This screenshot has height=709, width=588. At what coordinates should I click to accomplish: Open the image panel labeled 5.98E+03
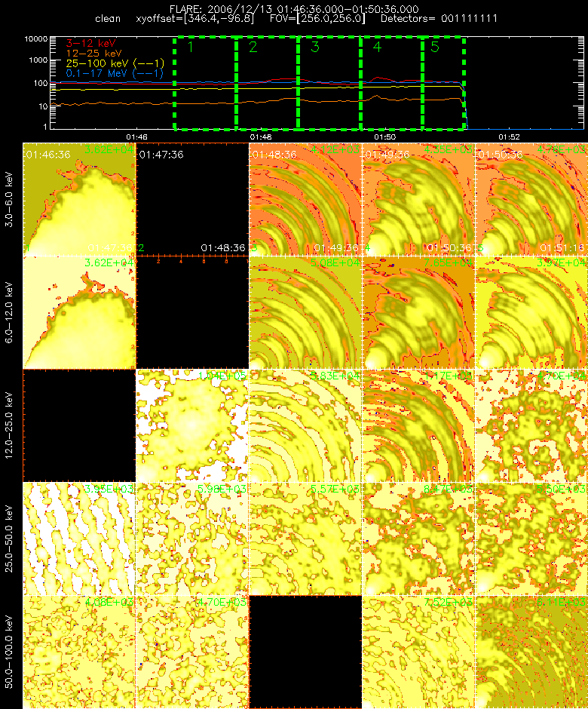(192, 539)
